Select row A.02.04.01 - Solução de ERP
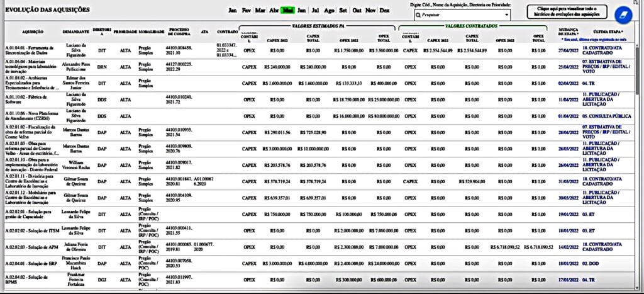Viewport: 644px width, 294px height. [31, 263]
